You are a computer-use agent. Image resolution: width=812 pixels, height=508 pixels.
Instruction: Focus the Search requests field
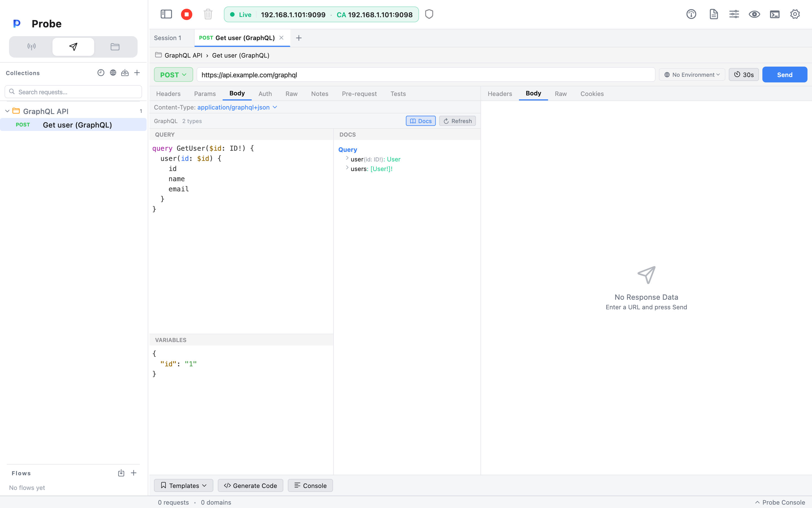73,92
